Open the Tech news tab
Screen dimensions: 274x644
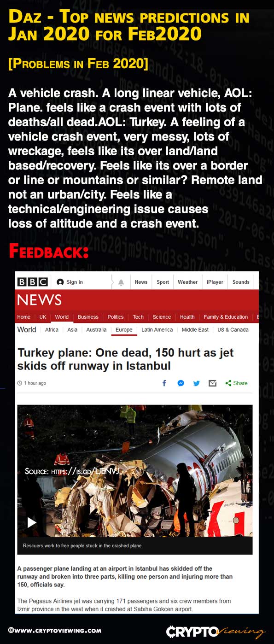pos(138,317)
